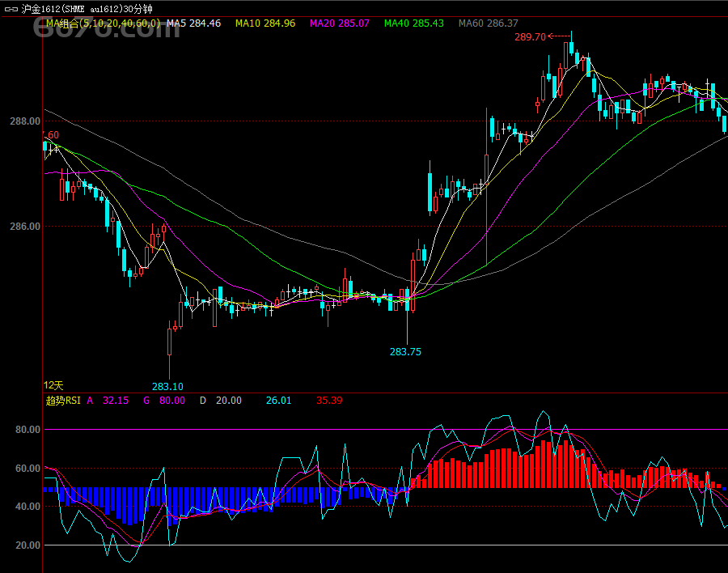Open the 趋势RSI indicator label
728x573 pixels.
pyautogui.click(x=63, y=401)
